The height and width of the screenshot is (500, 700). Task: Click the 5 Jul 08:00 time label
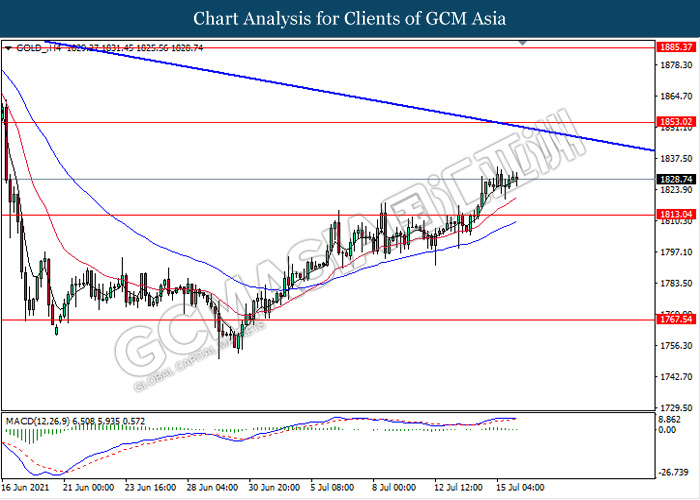[x=333, y=487]
